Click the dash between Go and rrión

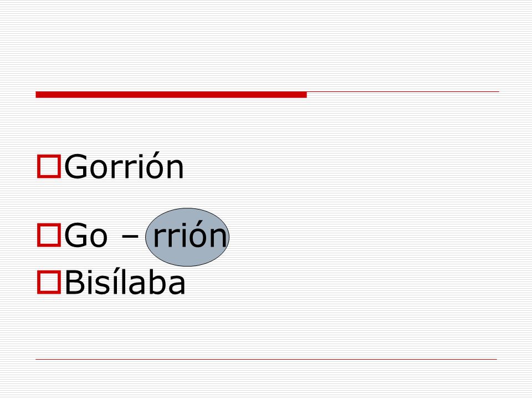(130, 235)
